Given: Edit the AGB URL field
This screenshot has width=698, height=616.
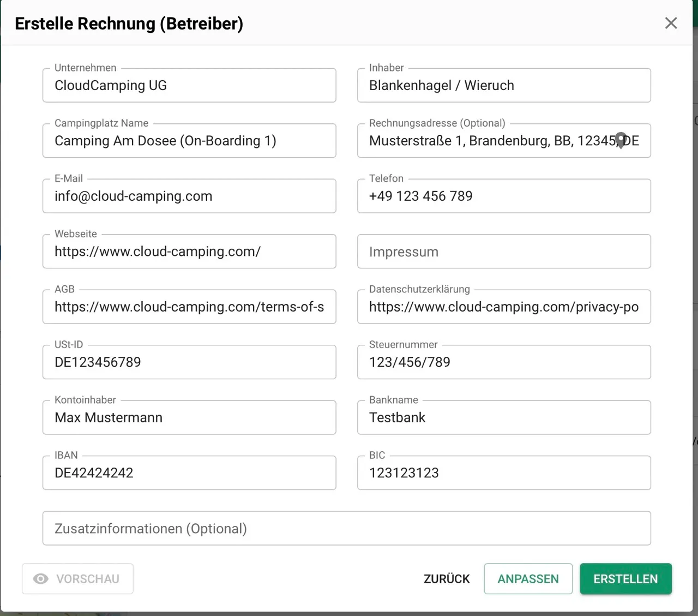Looking at the screenshot, I should point(189,307).
